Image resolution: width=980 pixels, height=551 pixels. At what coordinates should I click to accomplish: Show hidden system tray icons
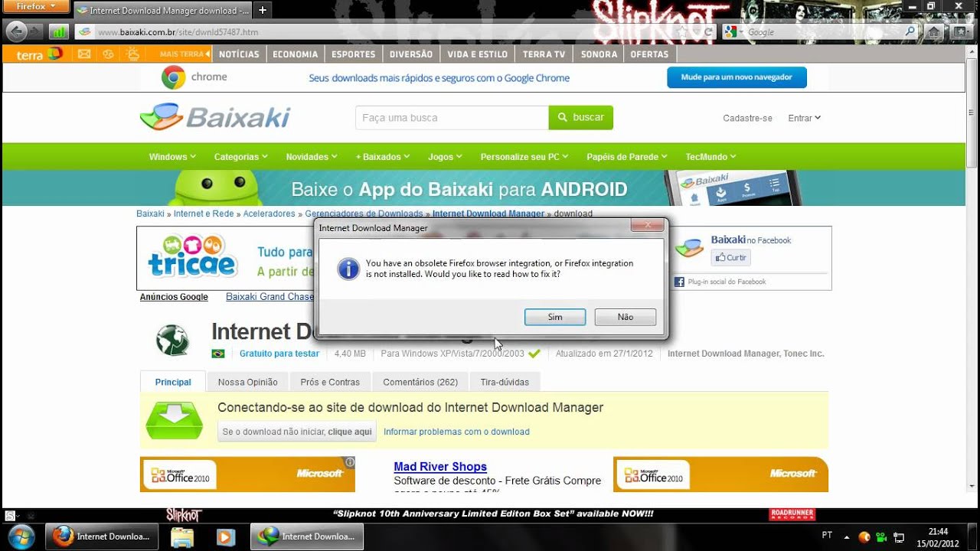coord(846,537)
